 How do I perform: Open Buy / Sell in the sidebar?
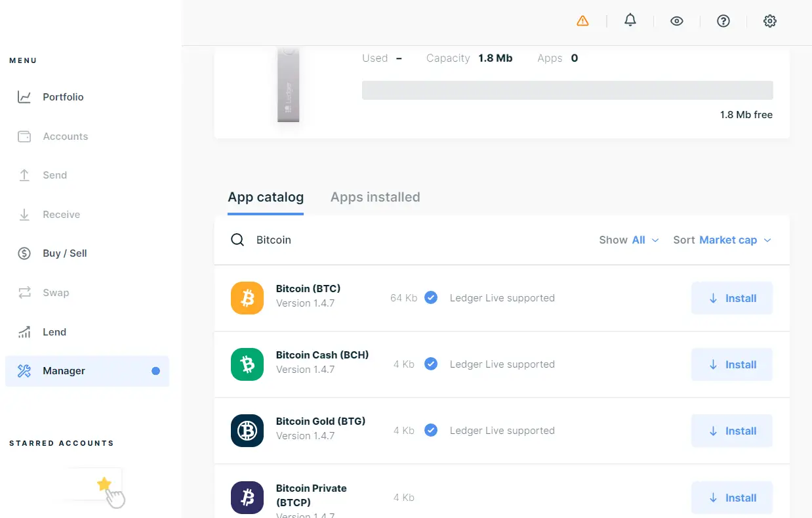coord(87,253)
